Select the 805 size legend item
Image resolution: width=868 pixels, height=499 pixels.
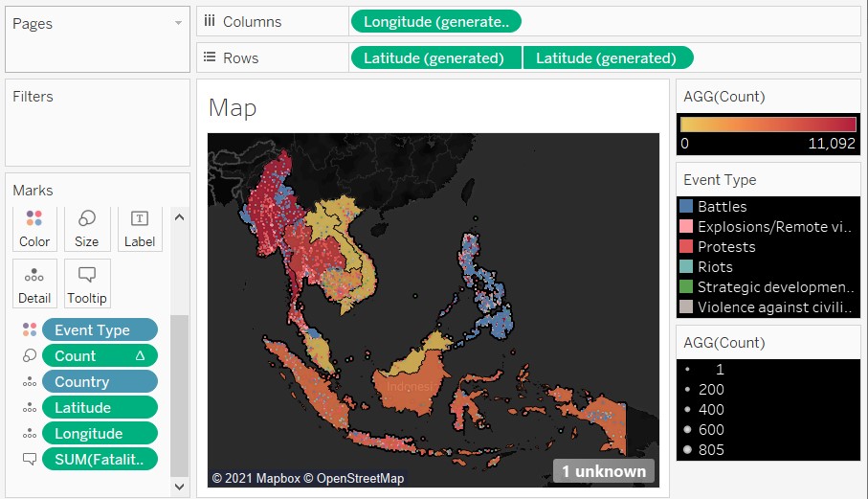710,450
